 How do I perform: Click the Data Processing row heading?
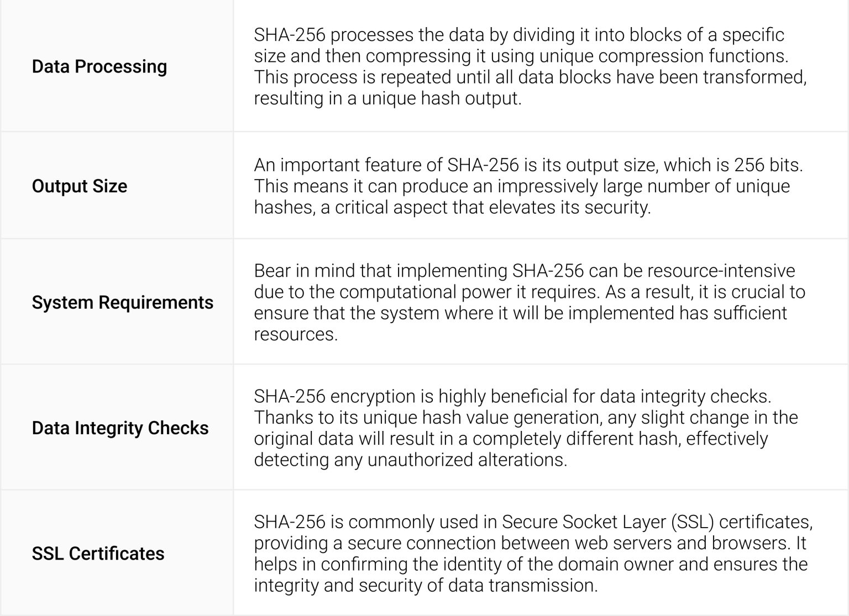click(99, 66)
